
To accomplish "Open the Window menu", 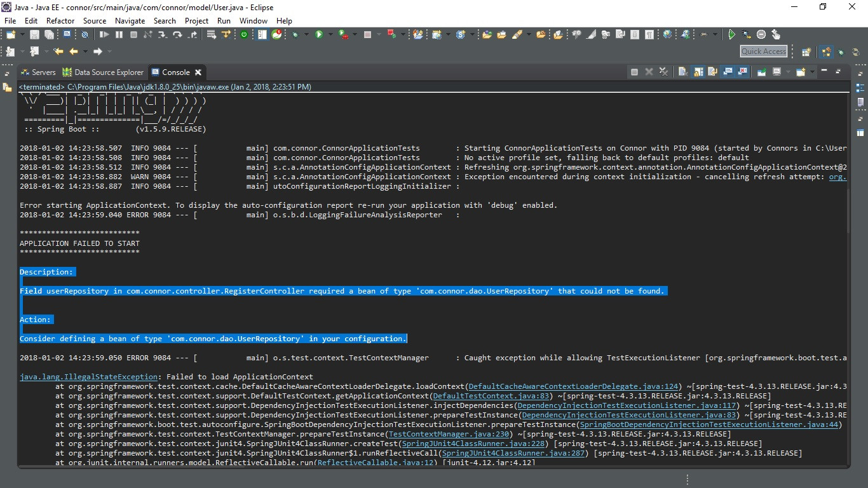I will 253,20.
